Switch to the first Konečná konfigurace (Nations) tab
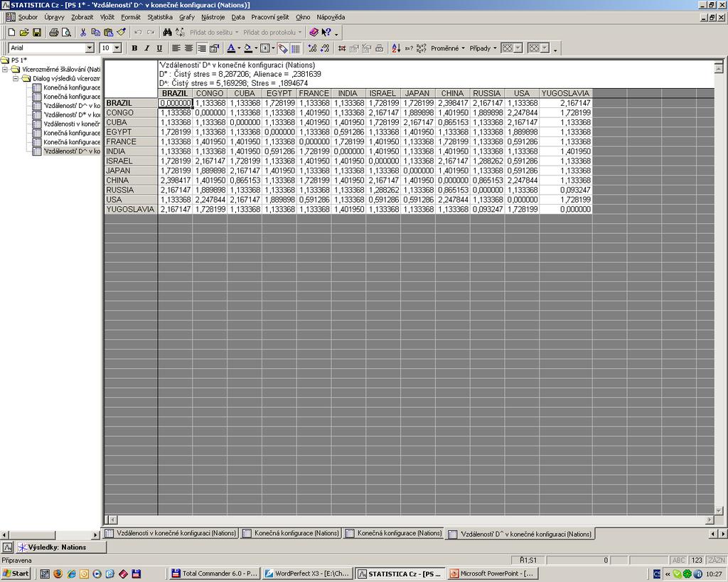 pos(291,533)
